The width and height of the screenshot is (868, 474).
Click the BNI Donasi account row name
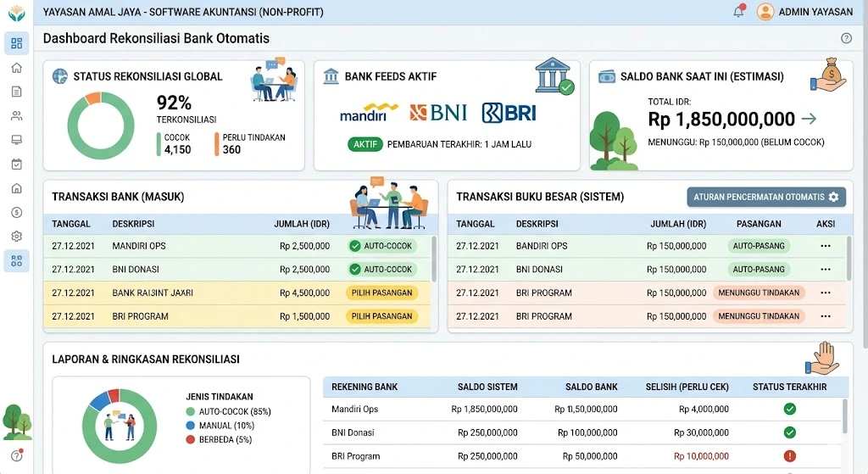click(x=353, y=432)
